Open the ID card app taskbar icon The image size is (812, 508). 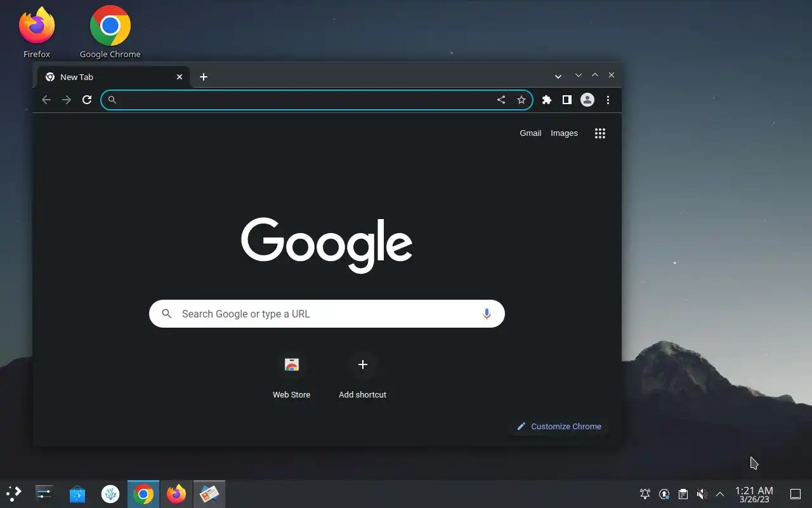click(x=209, y=493)
